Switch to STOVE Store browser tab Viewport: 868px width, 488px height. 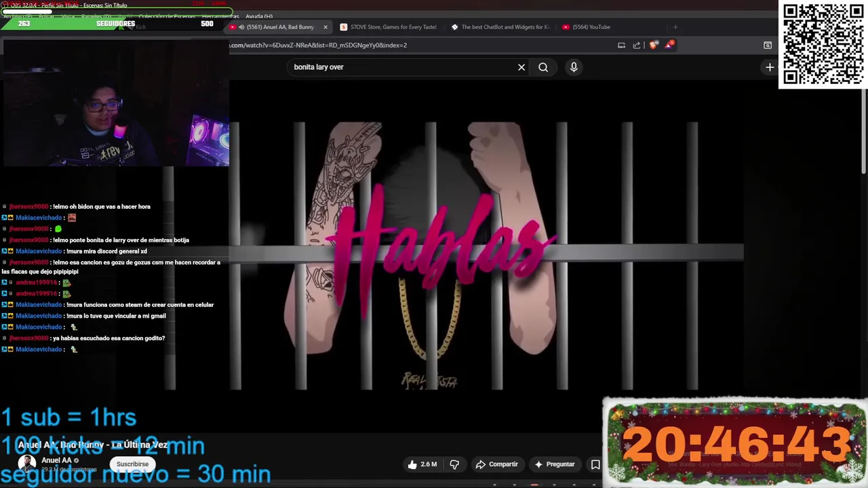(393, 27)
